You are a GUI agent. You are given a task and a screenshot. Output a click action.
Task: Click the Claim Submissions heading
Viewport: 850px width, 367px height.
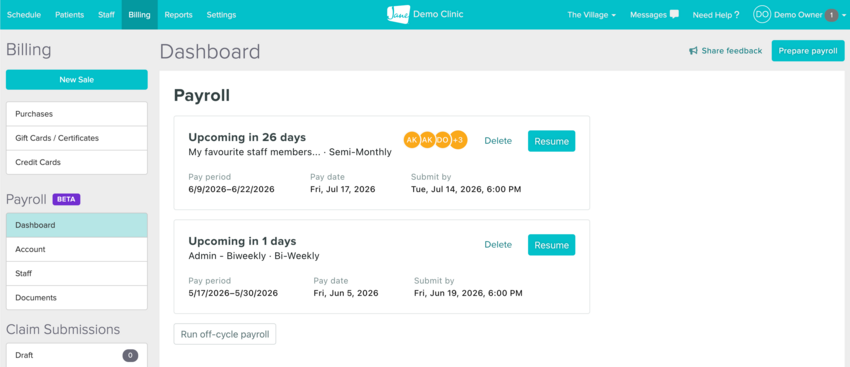pyautogui.click(x=63, y=330)
